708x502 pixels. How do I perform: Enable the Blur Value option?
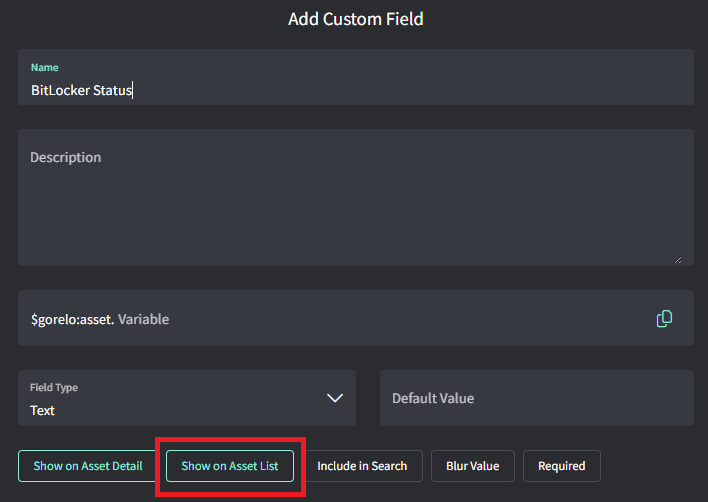point(473,466)
